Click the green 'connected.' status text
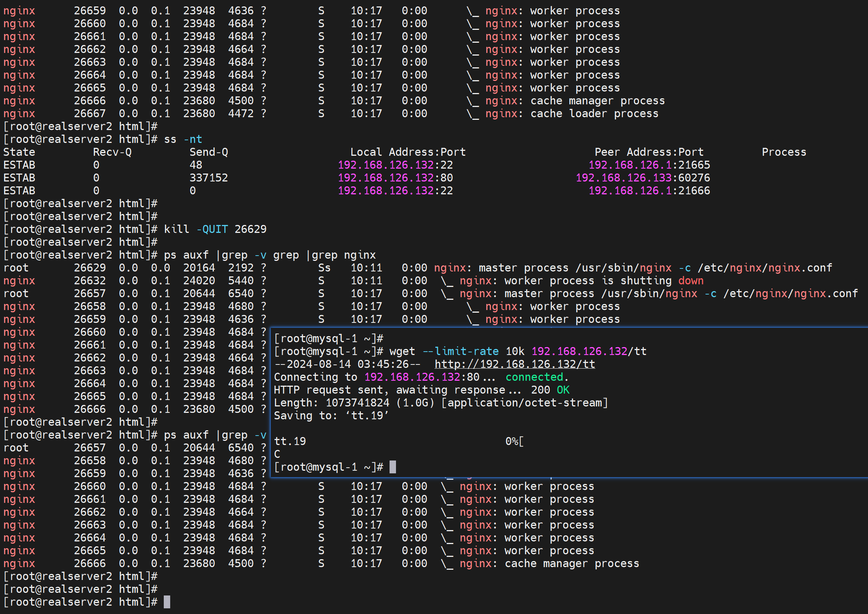This screenshot has width=868, height=614. click(x=537, y=377)
